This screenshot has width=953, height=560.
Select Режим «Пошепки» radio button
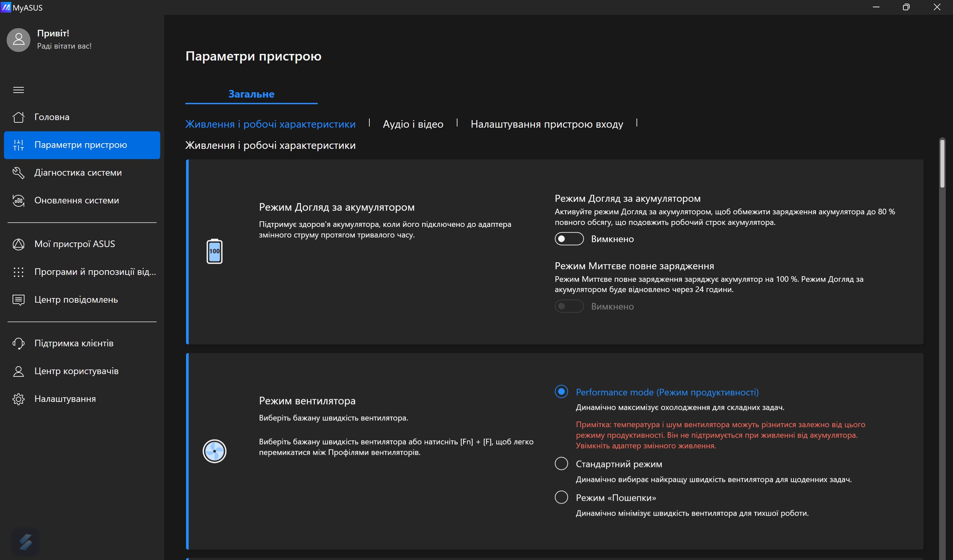pos(561,497)
